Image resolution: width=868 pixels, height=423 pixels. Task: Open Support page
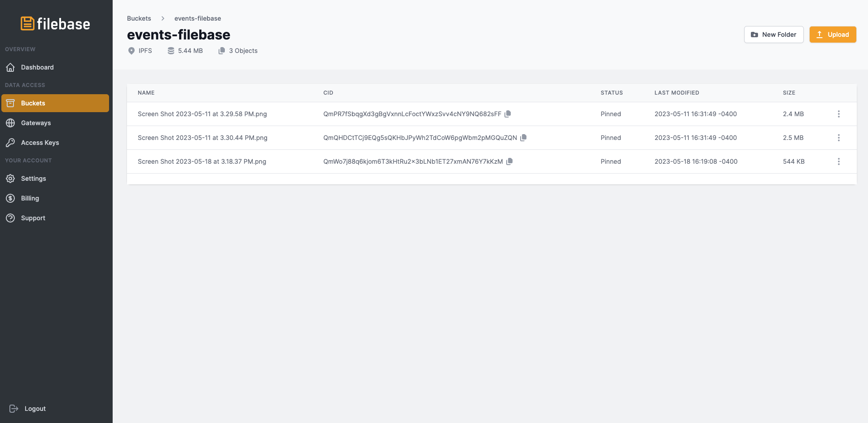tap(55, 218)
